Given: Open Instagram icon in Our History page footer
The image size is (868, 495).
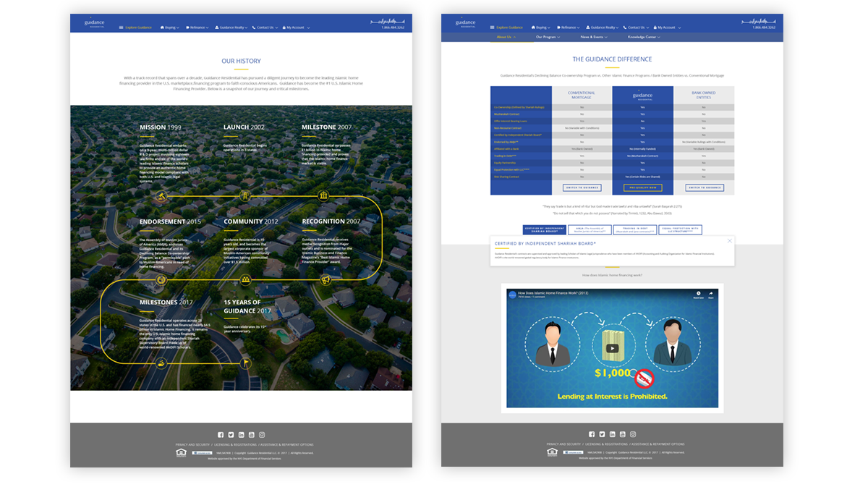Looking at the screenshot, I should [262, 434].
